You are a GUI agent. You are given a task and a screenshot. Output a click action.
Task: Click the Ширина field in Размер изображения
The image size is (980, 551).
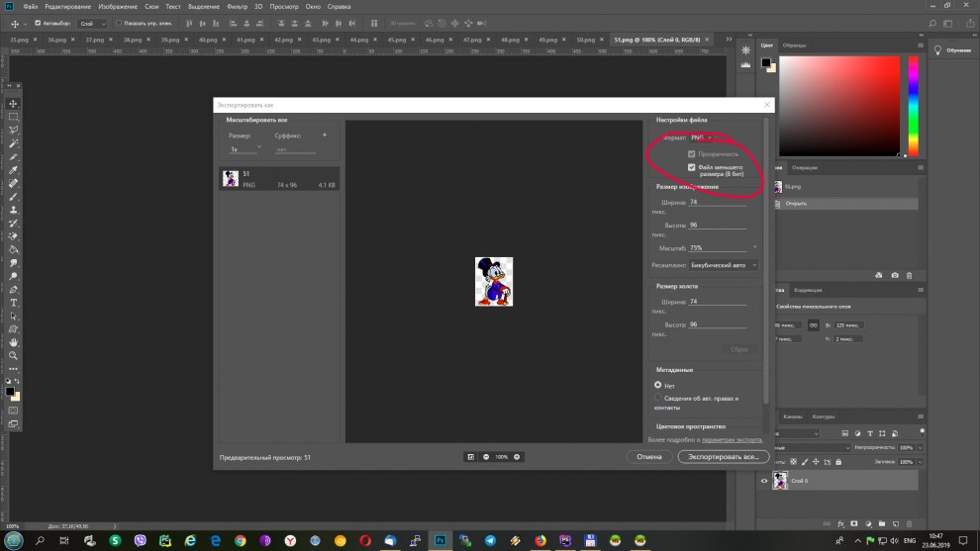717,203
